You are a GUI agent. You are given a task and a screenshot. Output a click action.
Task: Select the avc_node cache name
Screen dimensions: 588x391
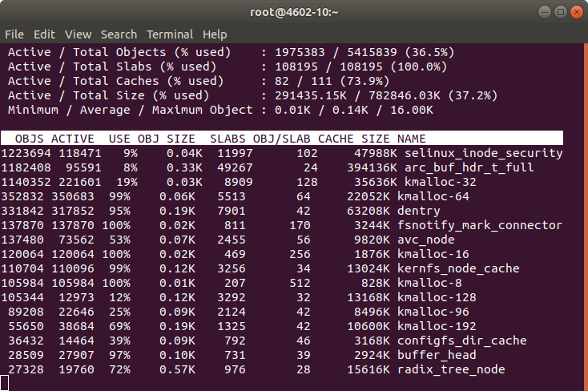coord(426,240)
